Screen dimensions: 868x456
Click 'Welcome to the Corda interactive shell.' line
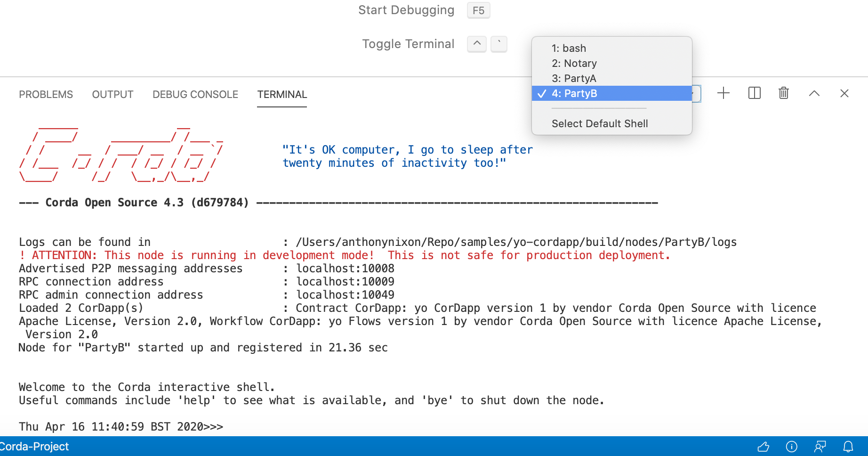coord(147,387)
